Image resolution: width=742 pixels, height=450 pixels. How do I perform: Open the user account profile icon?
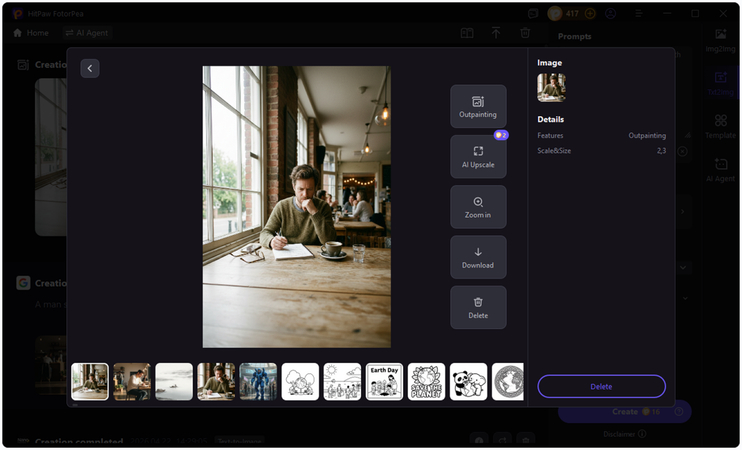pyautogui.click(x=611, y=14)
